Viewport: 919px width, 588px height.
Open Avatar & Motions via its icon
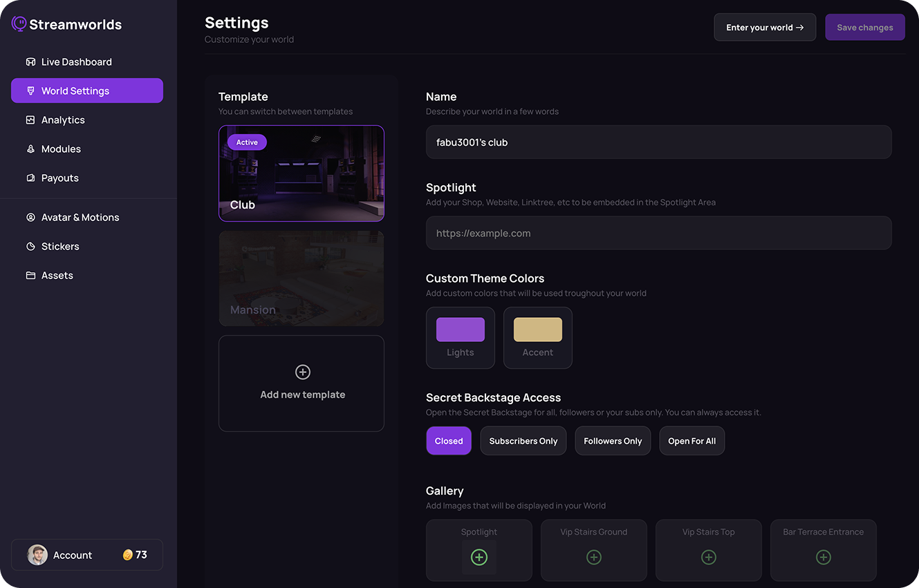[x=30, y=217]
